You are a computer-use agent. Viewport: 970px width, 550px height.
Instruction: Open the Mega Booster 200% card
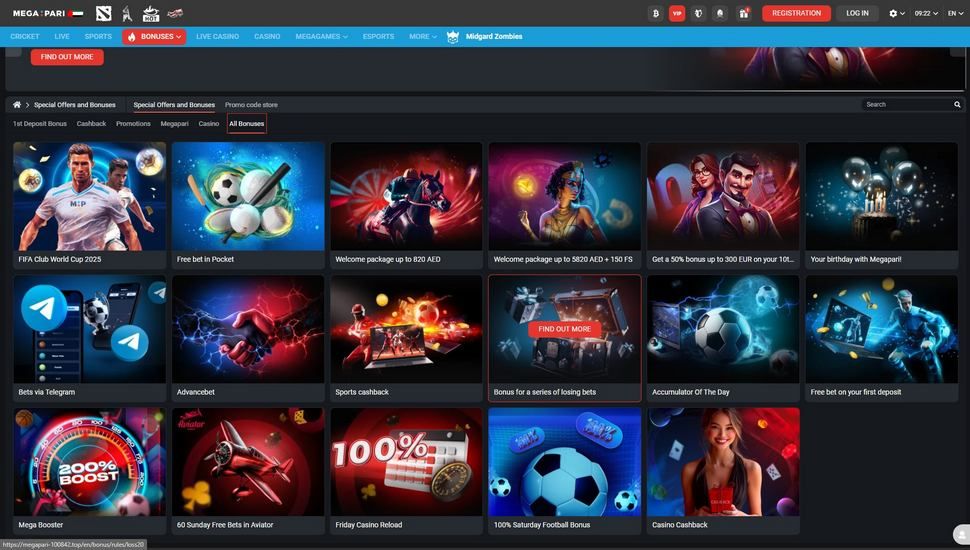point(90,471)
